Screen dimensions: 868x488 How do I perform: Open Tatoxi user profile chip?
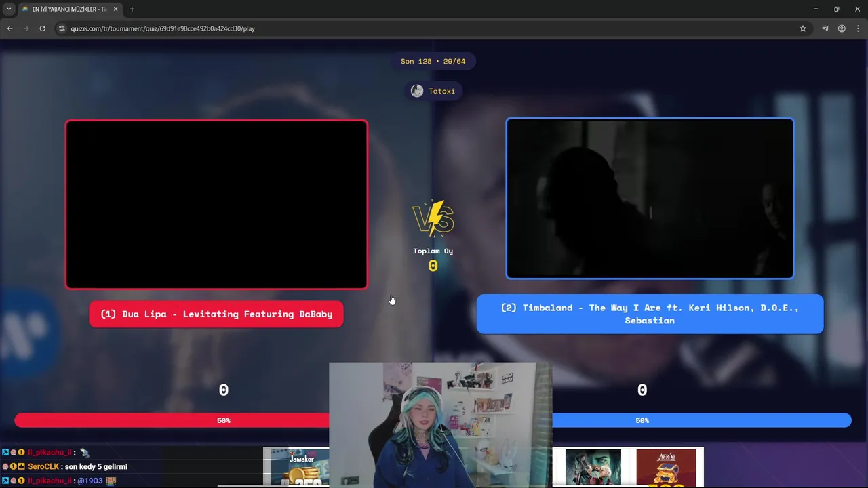[x=433, y=91]
